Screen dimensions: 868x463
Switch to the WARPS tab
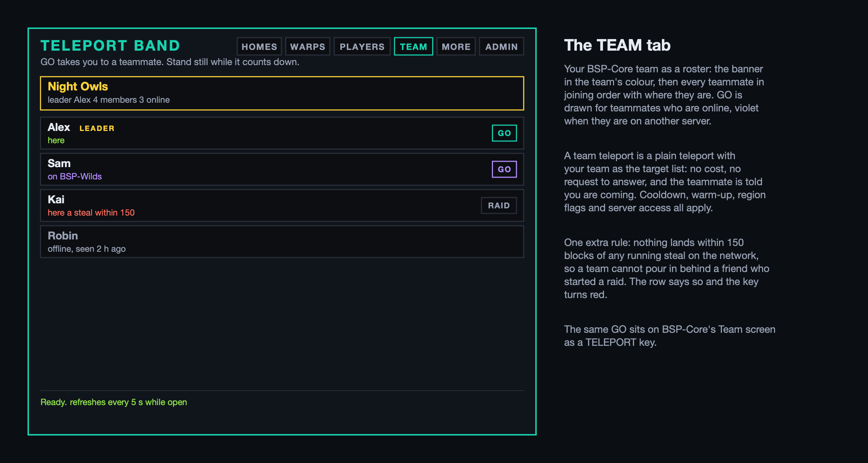[308, 46]
